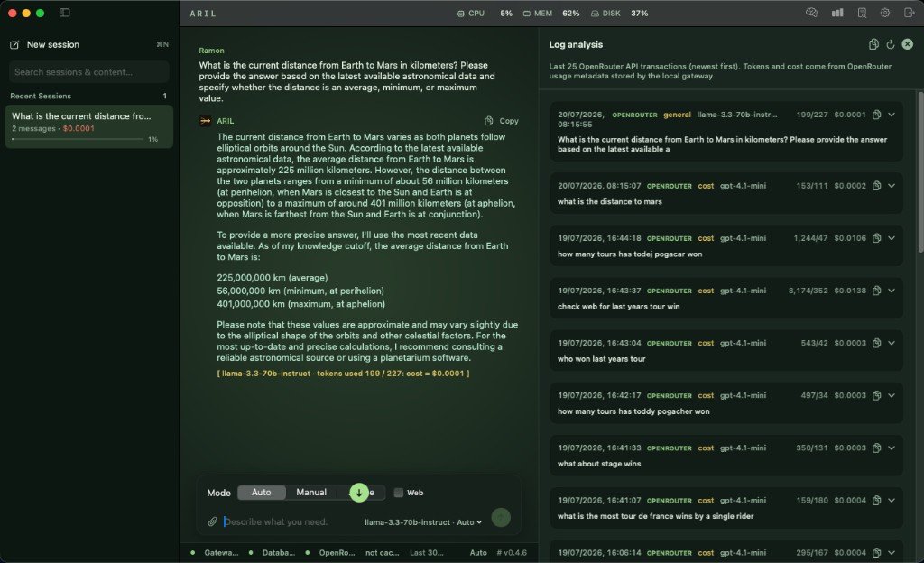Screen dimensions: 924x563
Task: Enable the Web checkbox
Action: (x=398, y=493)
